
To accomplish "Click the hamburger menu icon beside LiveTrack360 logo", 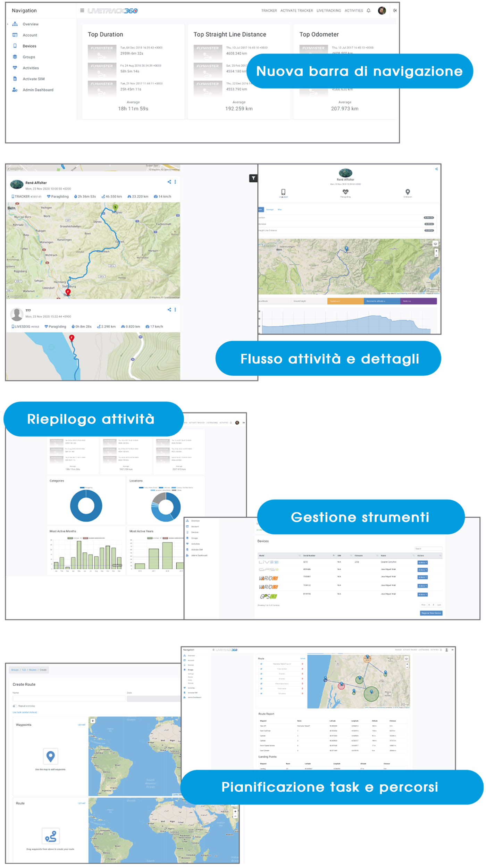I will [82, 10].
